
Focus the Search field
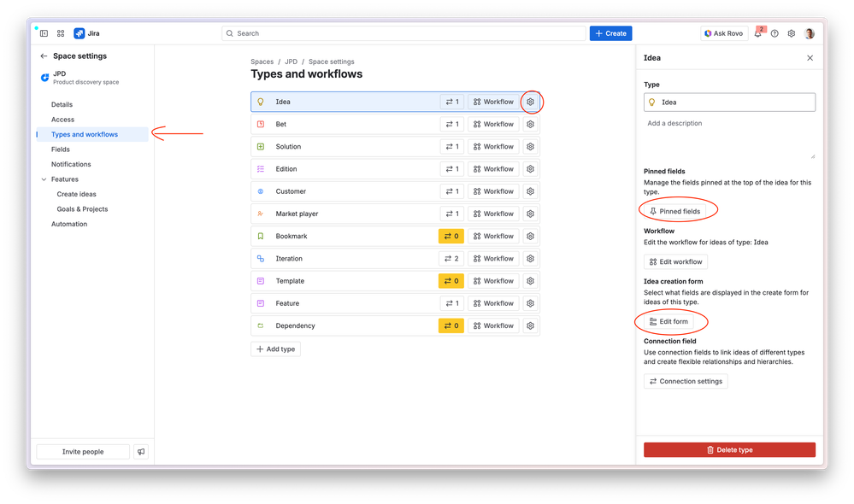pos(403,33)
